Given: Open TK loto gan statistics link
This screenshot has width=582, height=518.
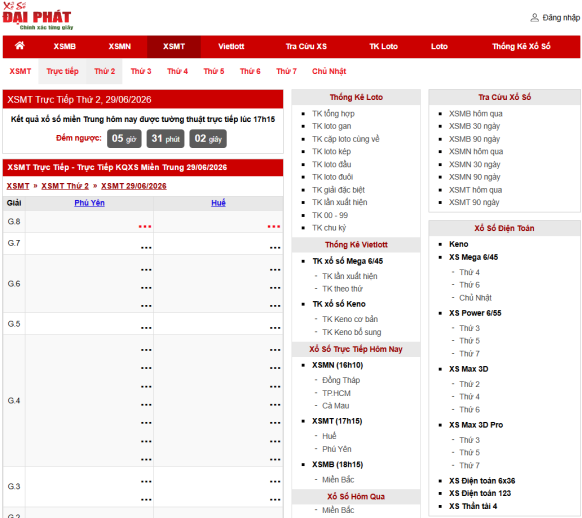Looking at the screenshot, I should 331,126.
